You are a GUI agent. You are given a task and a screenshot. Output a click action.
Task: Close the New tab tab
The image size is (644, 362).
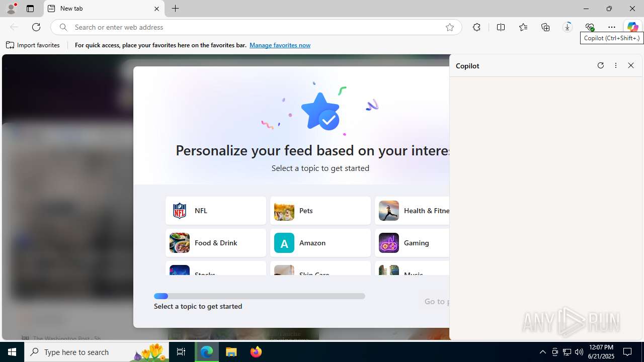(156, 9)
